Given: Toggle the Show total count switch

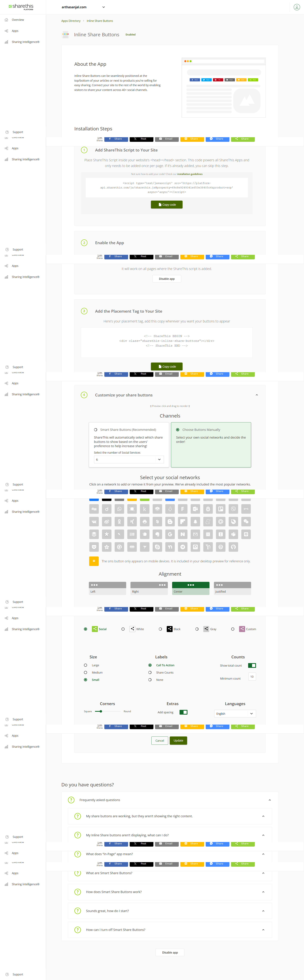Looking at the screenshot, I should click(252, 665).
